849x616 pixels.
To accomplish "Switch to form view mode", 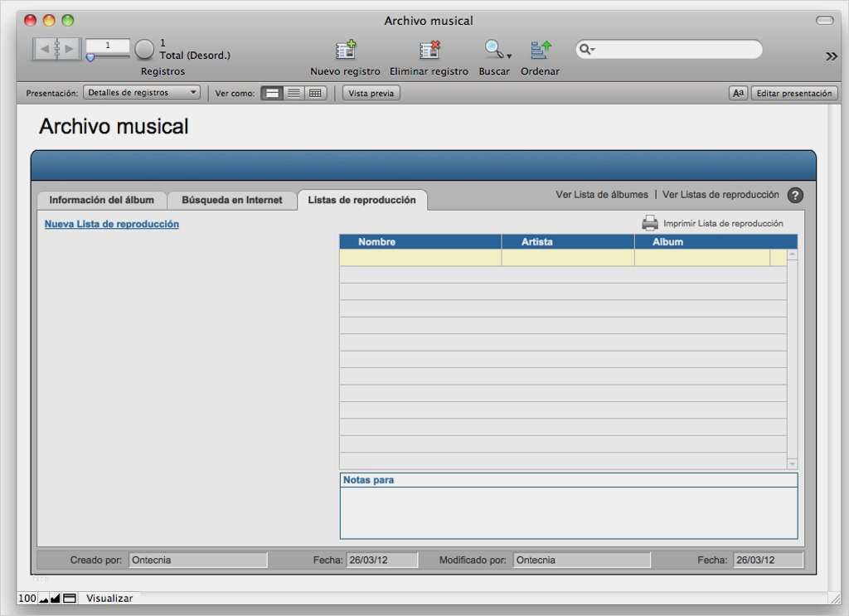I will pyautogui.click(x=272, y=93).
